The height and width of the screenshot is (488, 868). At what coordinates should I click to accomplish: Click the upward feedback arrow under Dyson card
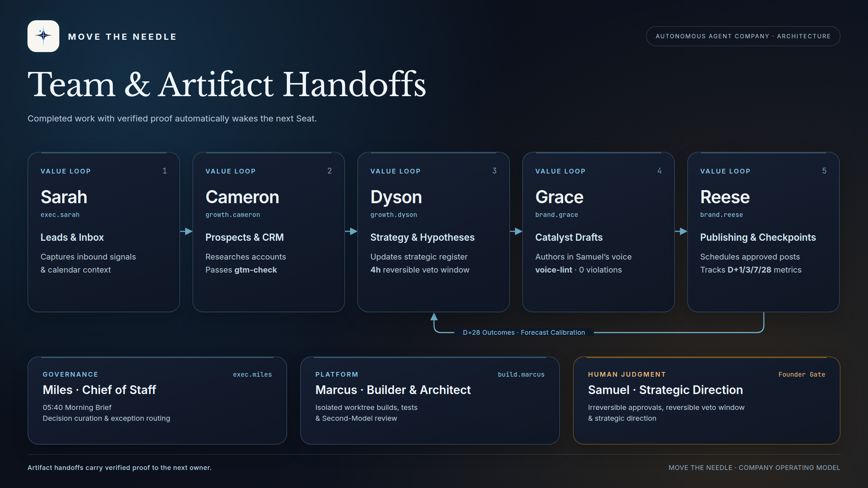point(434,317)
